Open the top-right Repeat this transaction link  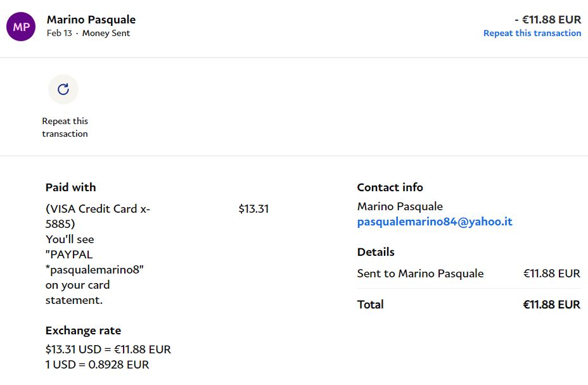click(532, 33)
